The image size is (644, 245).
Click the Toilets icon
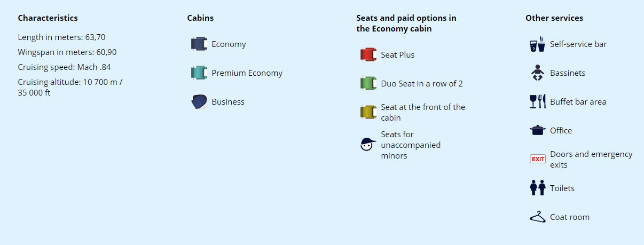pyautogui.click(x=538, y=188)
